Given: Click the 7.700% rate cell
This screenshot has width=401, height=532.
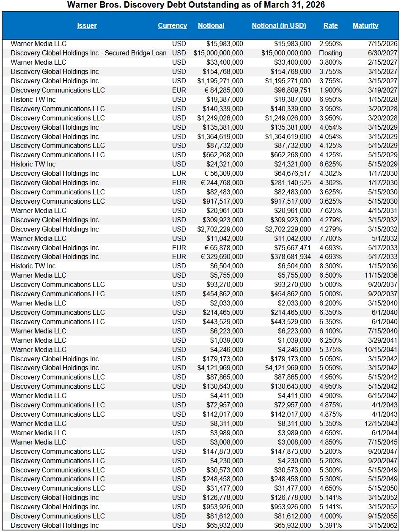Looking at the screenshot, I should click(331, 238).
